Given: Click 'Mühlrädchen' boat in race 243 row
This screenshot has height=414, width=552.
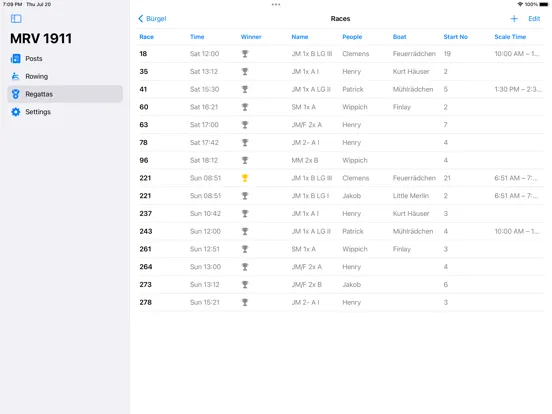Looking at the screenshot, I should [x=413, y=231].
